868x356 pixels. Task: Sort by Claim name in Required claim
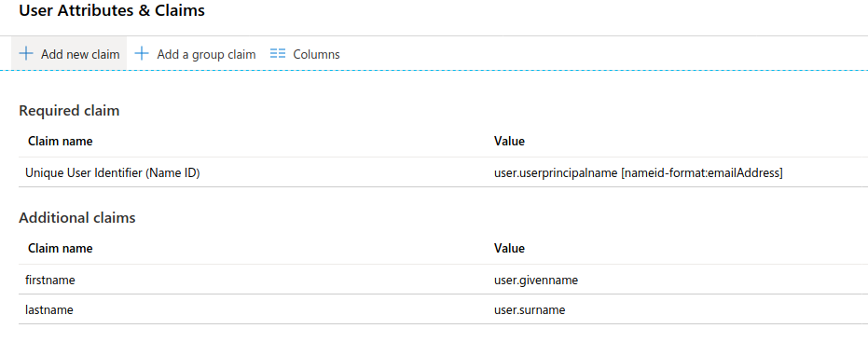tap(61, 141)
